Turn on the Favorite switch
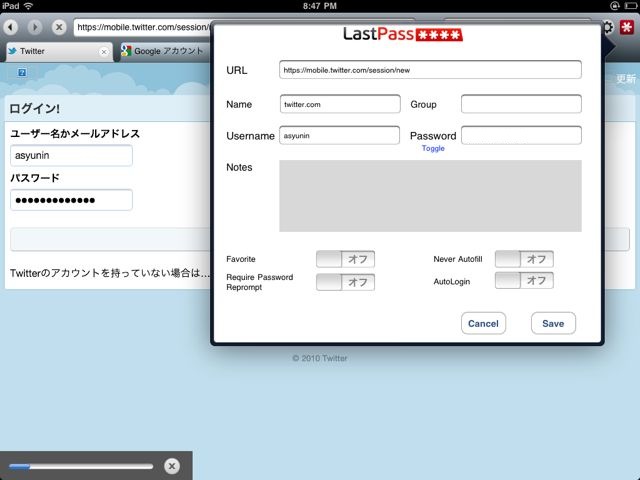 [x=345, y=259]
